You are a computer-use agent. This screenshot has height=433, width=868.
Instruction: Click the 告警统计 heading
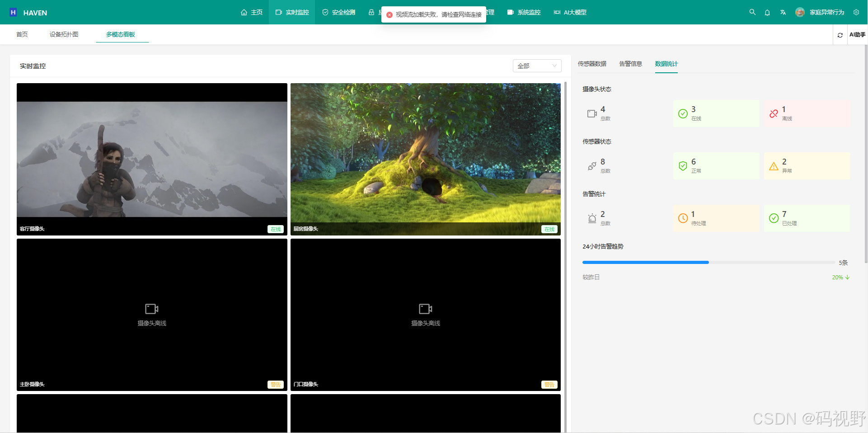pos(594,194)
